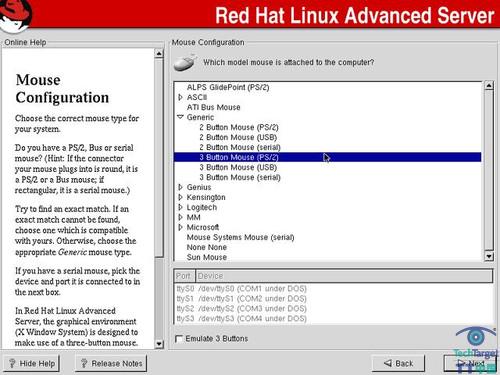Click the Logitech group label
The width and height of the screenshot is (500, 375).
point(202,207)
